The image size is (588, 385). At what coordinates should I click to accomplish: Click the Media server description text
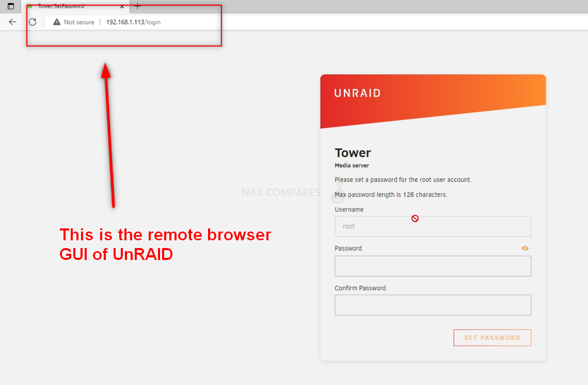click(352, 165)
